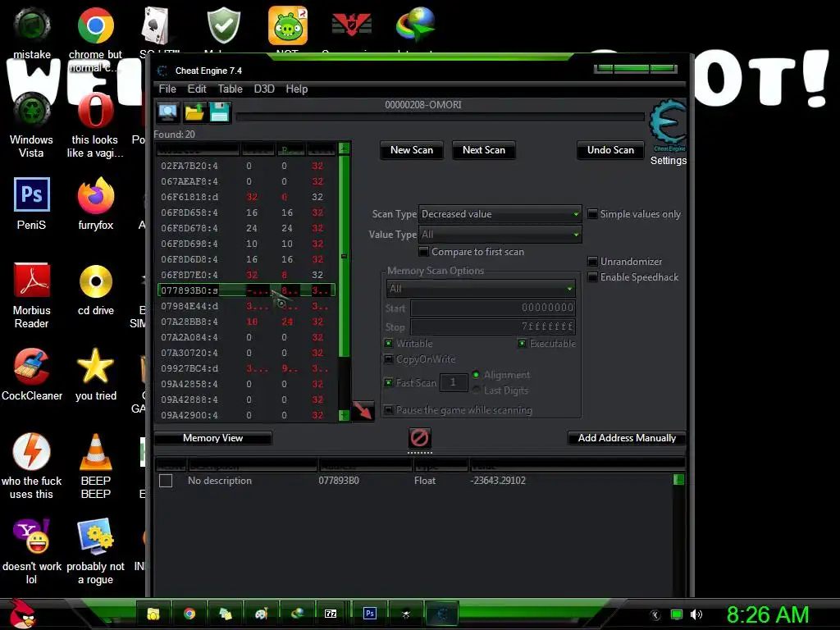Open the 'Morbius Reader' desktop icon

pos(32,280)
